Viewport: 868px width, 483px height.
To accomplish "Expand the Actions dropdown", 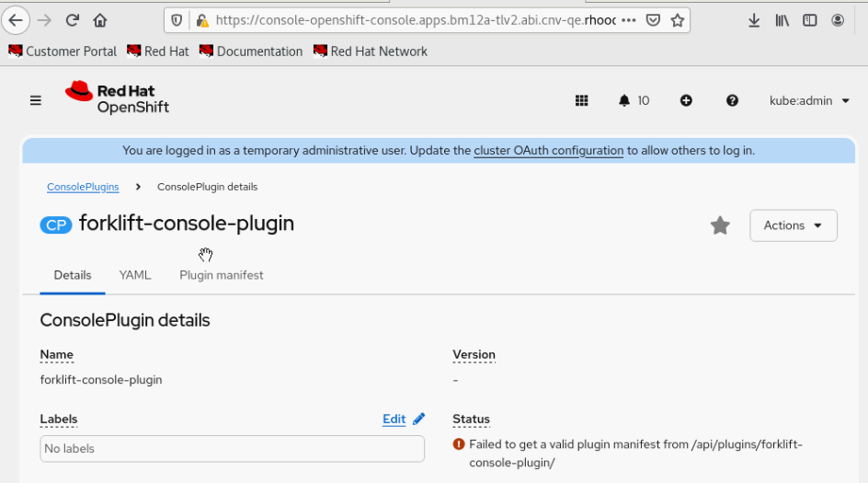I will coord(794,225).
